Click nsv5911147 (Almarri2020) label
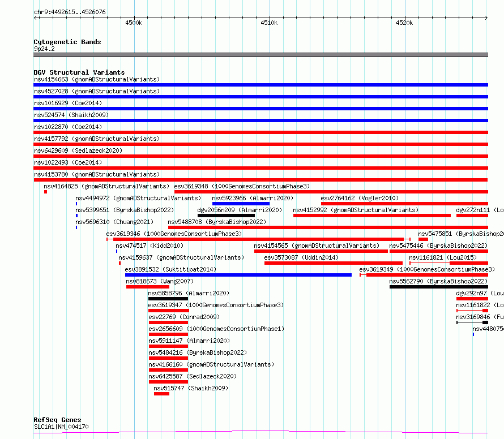Image resolution: width=504 pixels, height=439 pixels. pos(189,341)
